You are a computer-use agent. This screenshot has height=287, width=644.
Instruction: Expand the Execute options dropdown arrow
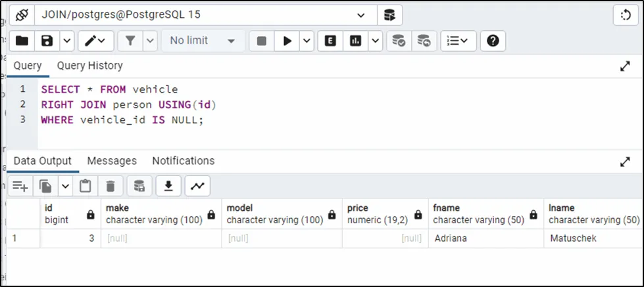pos(307,41)
